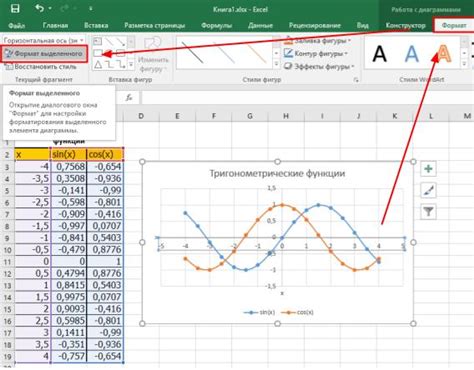This screenshot has height=370, width=474.
Task: Open the Конструктор ribbon tab
Action: (405, 25)
